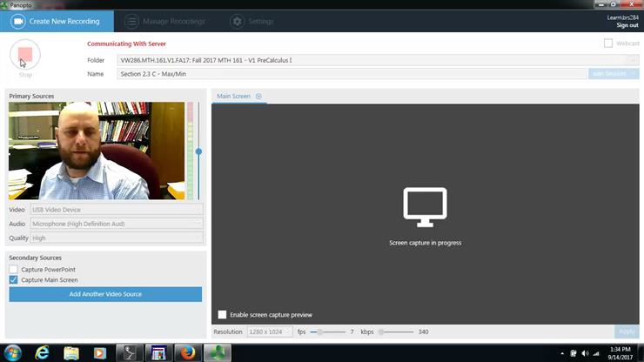This screenshot has width=644, height=362.
Task: Enable the Webcast checkbox
Action: [608, 44]
